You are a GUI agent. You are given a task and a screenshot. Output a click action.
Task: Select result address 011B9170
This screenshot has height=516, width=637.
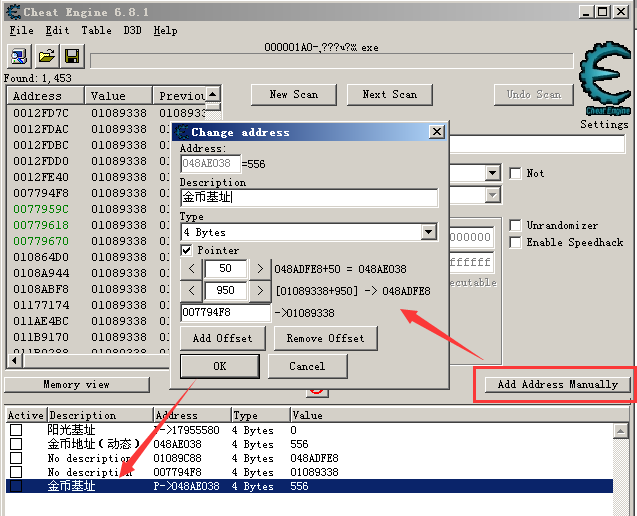41,337
